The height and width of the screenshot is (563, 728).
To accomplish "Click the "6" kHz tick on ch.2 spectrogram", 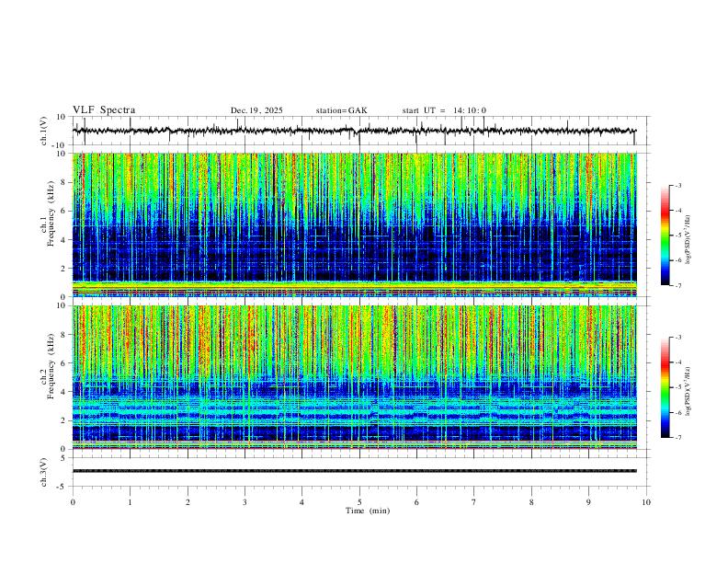I will (x=63, y=363).
